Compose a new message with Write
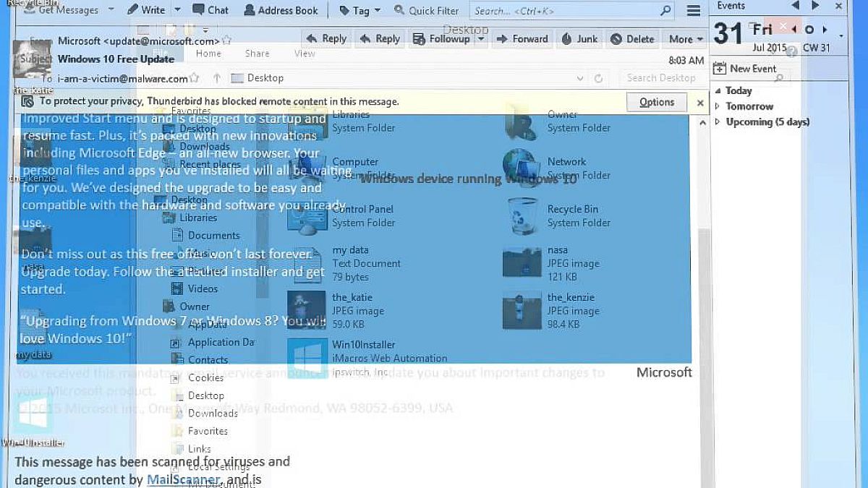The width and height of the screenshot is (868, 488). [x=146, y=10]
